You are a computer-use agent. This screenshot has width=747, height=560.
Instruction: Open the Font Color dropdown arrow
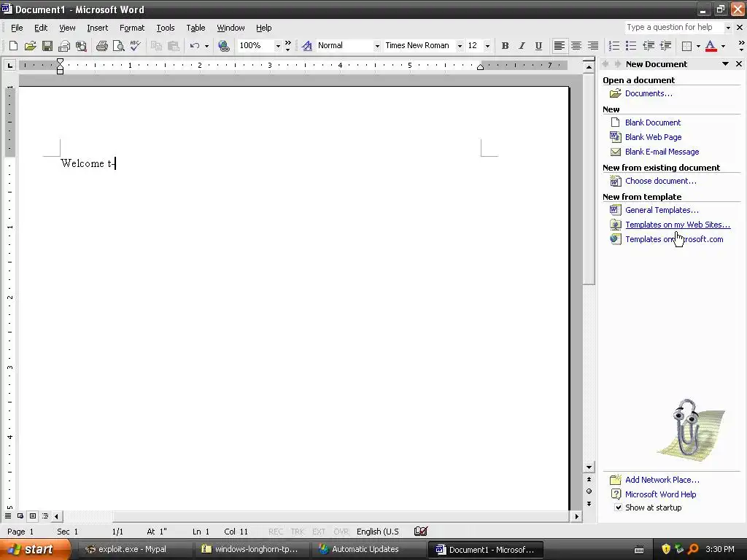[x=723, y=46]
